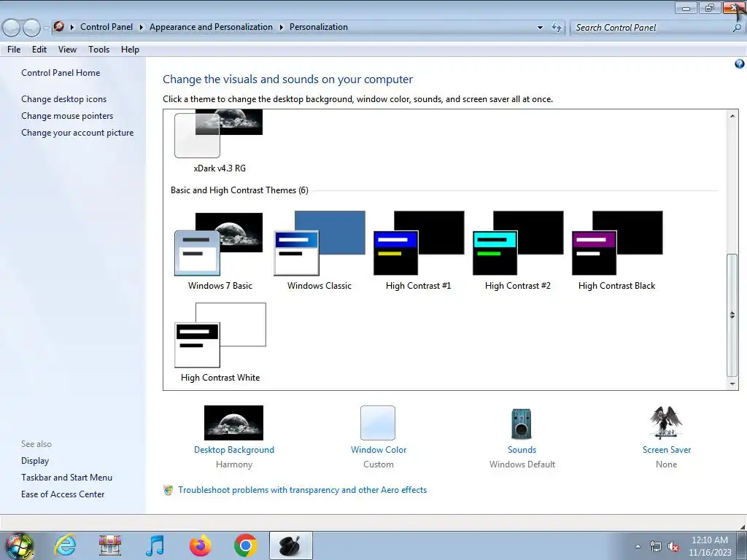Screen dimensions: 747x560
Task: Go to Control Panel Home
Action: (x=61, y=73)
